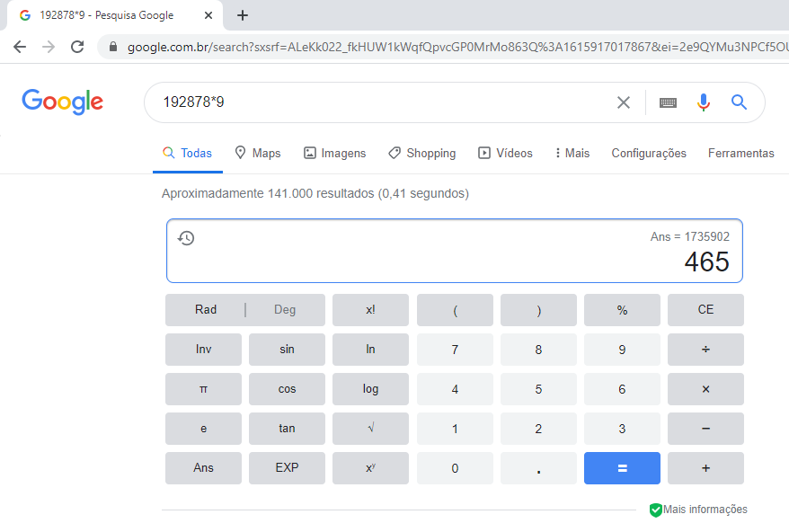789x532 pixels.
Task: Click the calculator display showing 465
Action: click(455, 251)
